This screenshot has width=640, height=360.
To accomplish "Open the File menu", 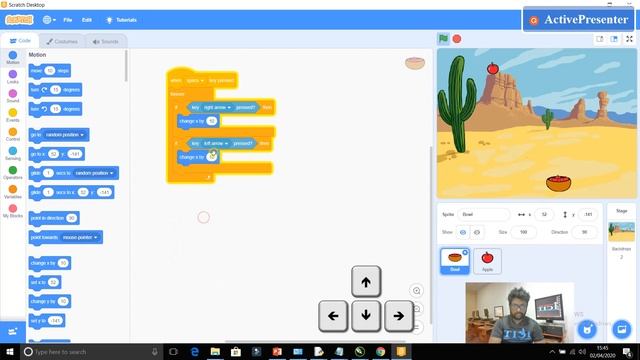I will 68,20.
